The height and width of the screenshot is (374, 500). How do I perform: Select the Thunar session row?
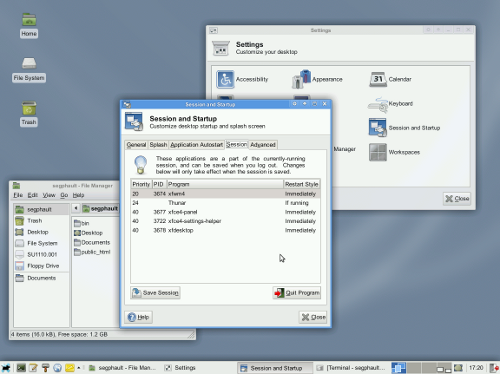coord(225,203)
